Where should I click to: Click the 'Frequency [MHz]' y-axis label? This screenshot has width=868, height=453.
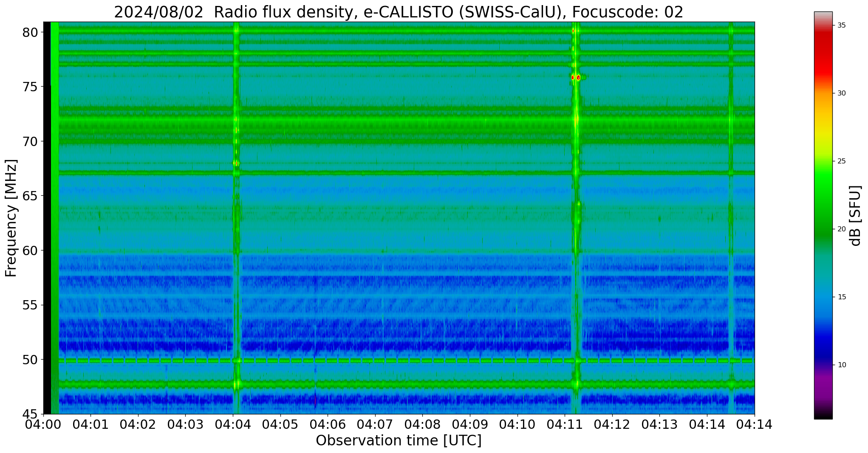click(x=11, y=218)
